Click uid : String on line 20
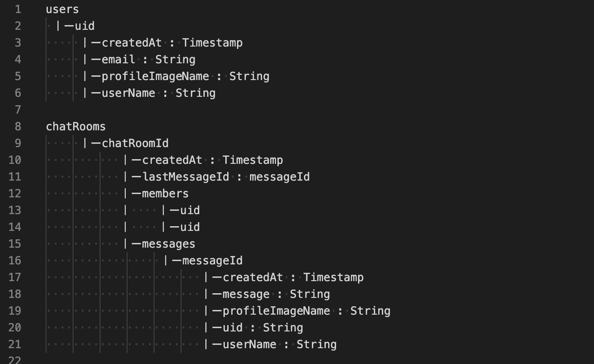Screen dimensions: 594x364 [263, 328]
